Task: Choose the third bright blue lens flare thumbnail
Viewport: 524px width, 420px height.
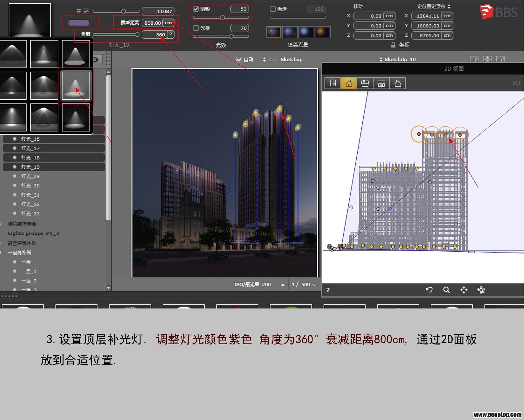Action: click(306, 32)
